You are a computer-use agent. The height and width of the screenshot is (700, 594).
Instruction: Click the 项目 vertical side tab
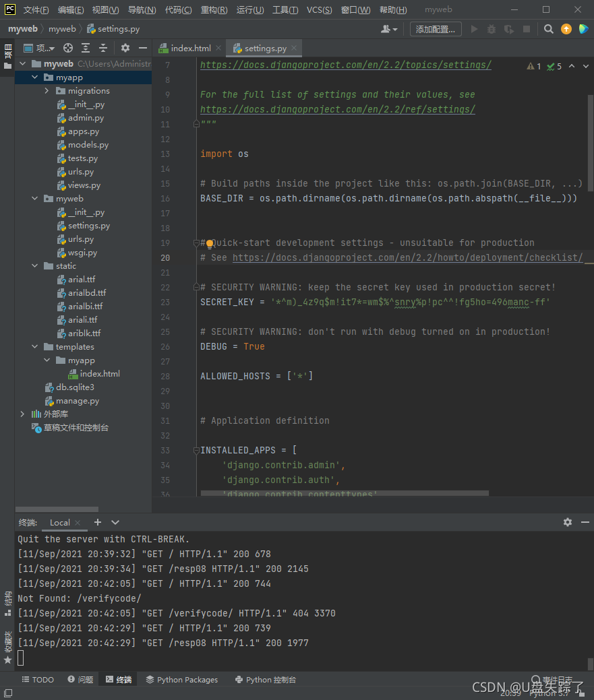pyautogui.click(x=7, y=55)
